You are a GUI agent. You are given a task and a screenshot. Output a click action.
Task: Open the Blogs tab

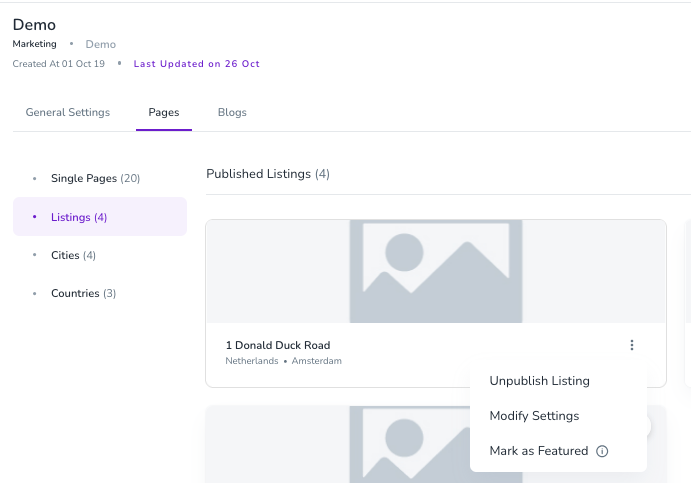232,112
